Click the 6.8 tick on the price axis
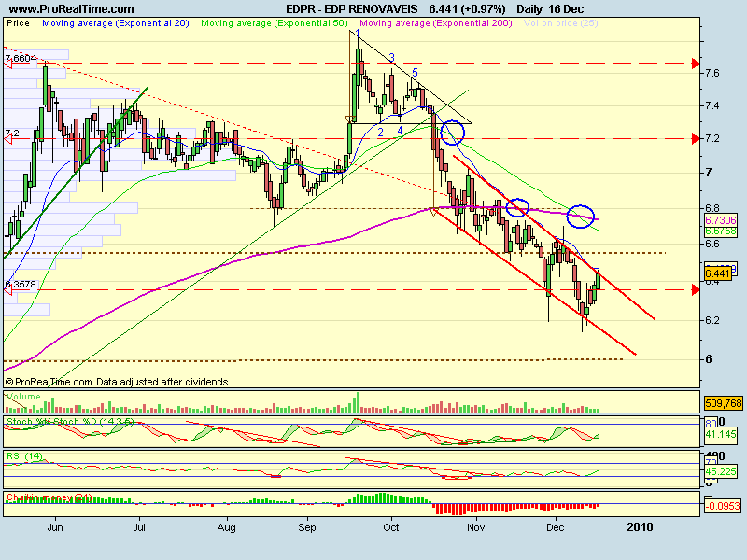The width and height of the screenshot is (747, 560). coord(712,208)
